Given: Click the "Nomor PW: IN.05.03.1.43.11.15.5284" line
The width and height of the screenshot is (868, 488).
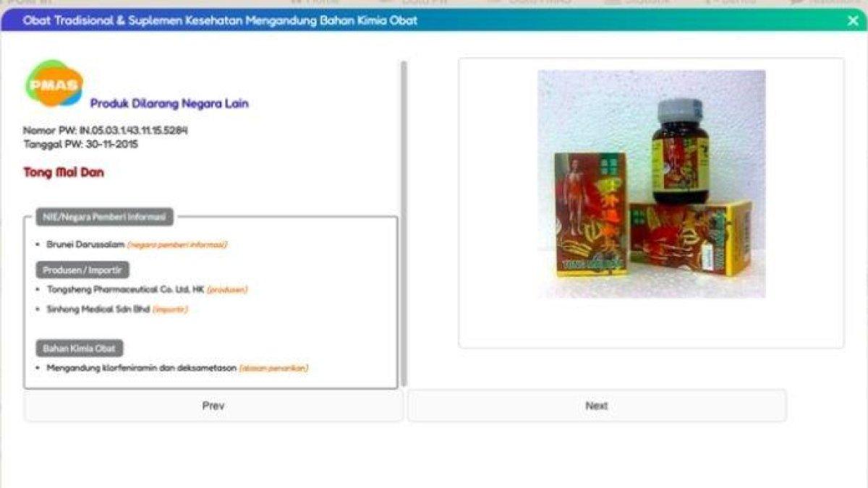Looking at the screenshot, I should pyautogui.click(x=106, y=131).
